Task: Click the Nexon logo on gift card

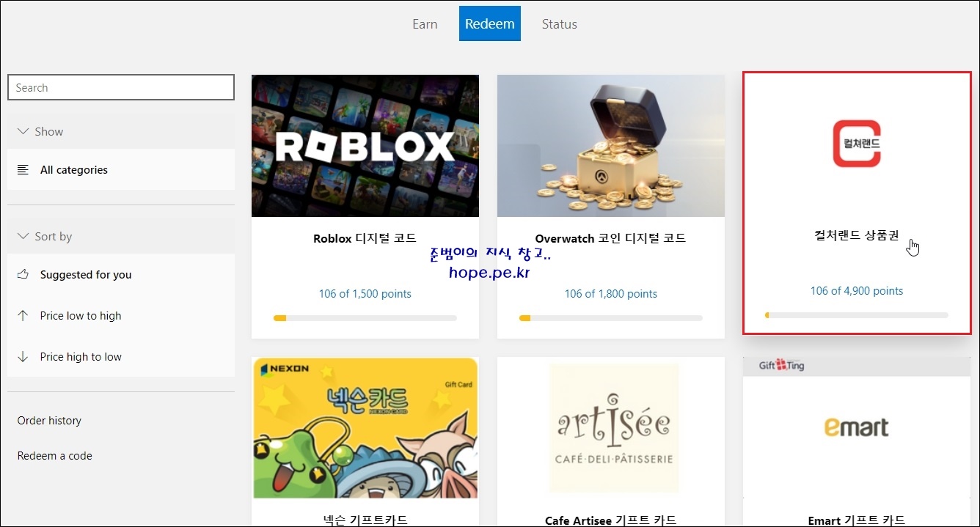Action: point(283,368)
